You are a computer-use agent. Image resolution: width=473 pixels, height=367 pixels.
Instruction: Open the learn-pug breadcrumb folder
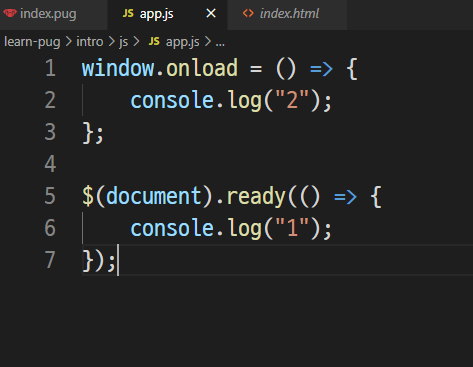click(32, 42)
